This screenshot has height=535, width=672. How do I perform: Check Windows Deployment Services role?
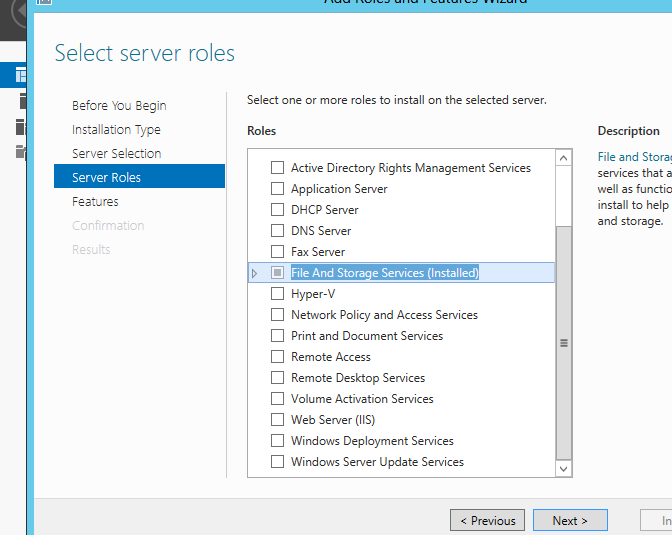click(x=277, y=441)
